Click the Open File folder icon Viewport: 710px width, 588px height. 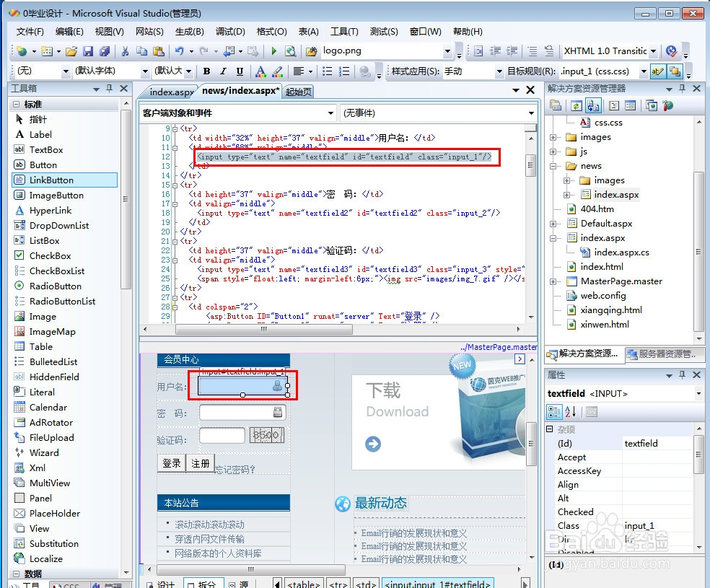pos(71,51)
